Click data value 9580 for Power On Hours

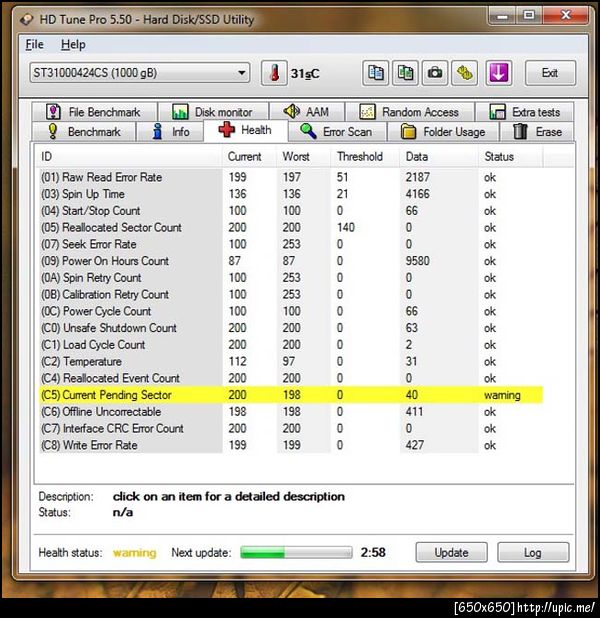coord(417,261)
